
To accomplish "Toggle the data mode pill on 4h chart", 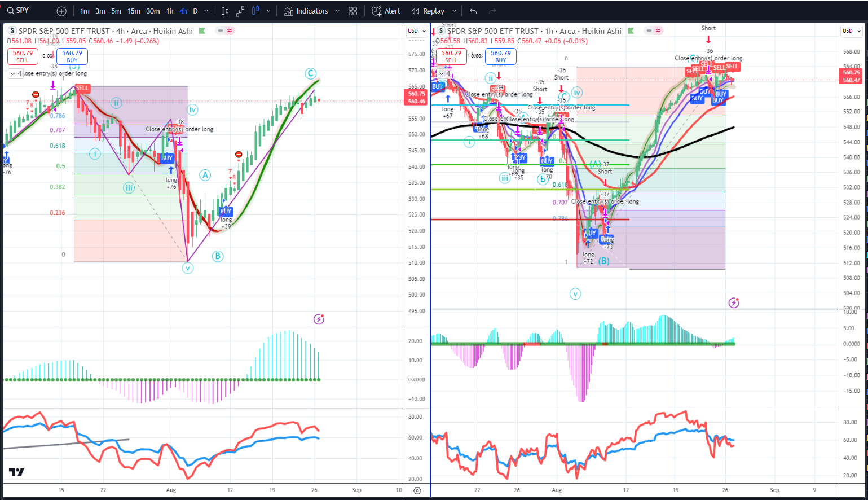I will [225, 31].
